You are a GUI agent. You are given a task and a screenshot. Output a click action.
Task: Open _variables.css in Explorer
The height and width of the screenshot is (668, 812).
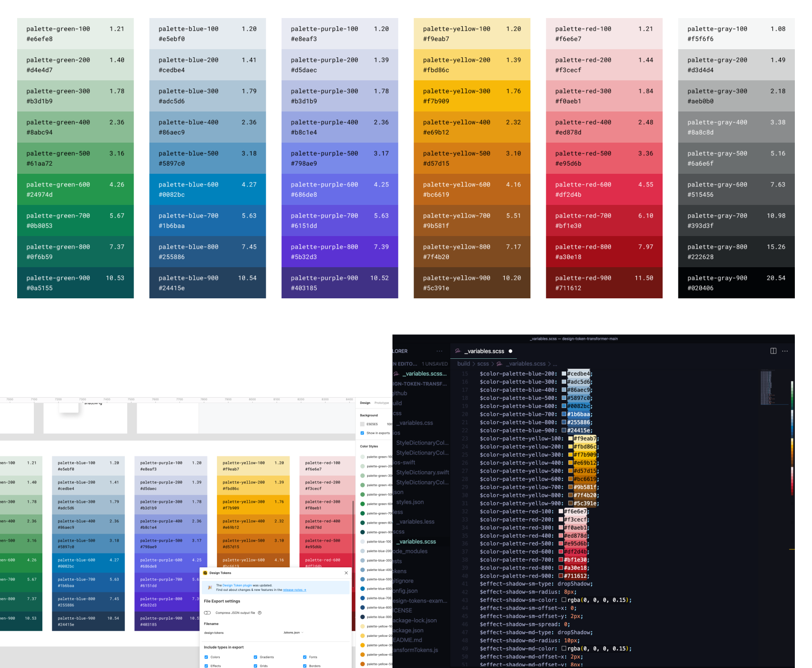coord(415,423)
